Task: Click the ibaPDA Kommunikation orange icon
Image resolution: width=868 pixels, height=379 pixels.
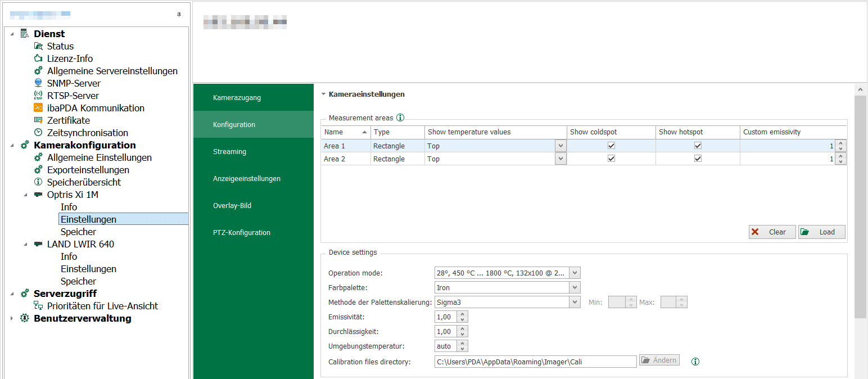Action: [x=38, y=108]
